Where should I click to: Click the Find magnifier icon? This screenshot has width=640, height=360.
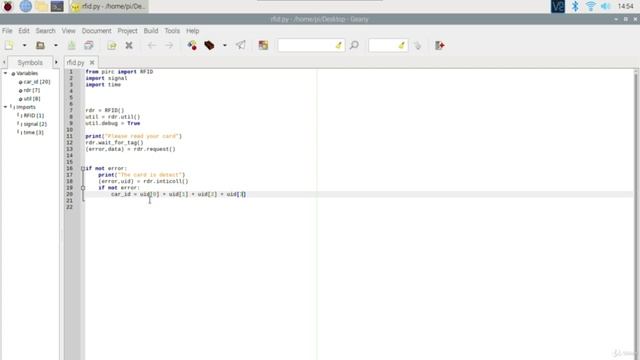click(x=354, y=45)
